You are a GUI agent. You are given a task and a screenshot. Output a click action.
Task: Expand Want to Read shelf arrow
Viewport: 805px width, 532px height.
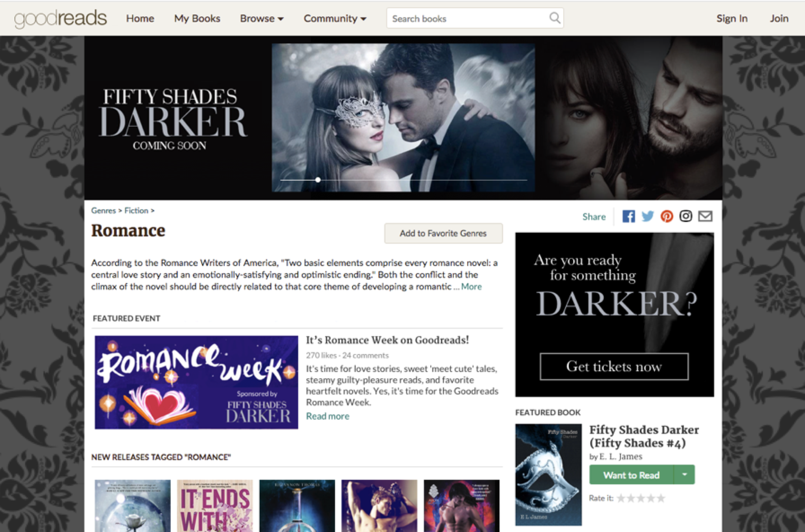[x=684, y=475]
